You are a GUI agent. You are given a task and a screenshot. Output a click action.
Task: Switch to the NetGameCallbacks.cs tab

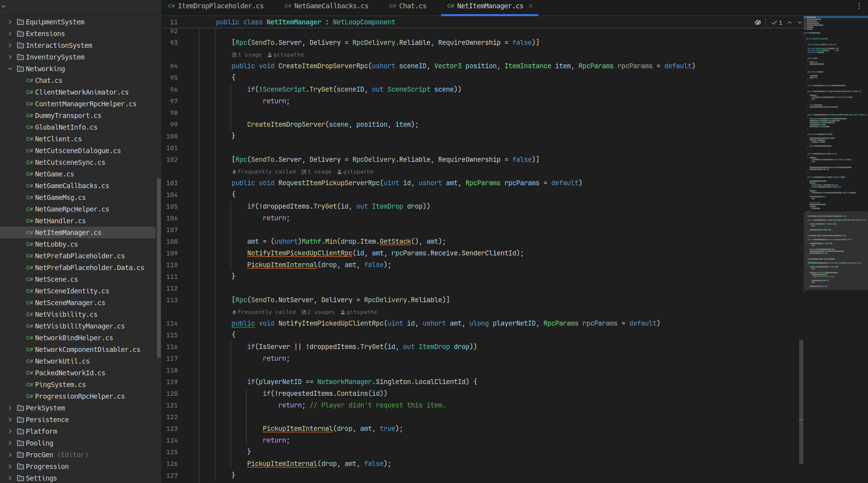coord(327,6)
